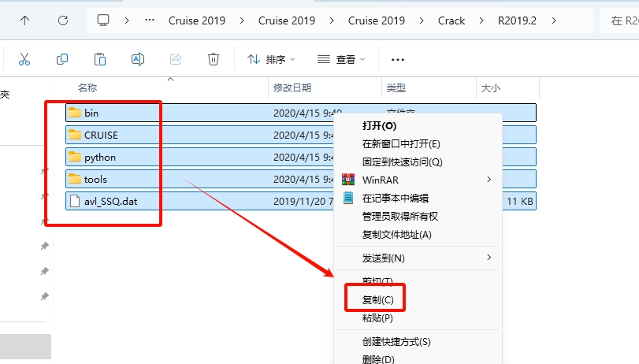Choose 复制(C) from context menu
The width and height of the screenshot is (639, 364).
(418, 299)
